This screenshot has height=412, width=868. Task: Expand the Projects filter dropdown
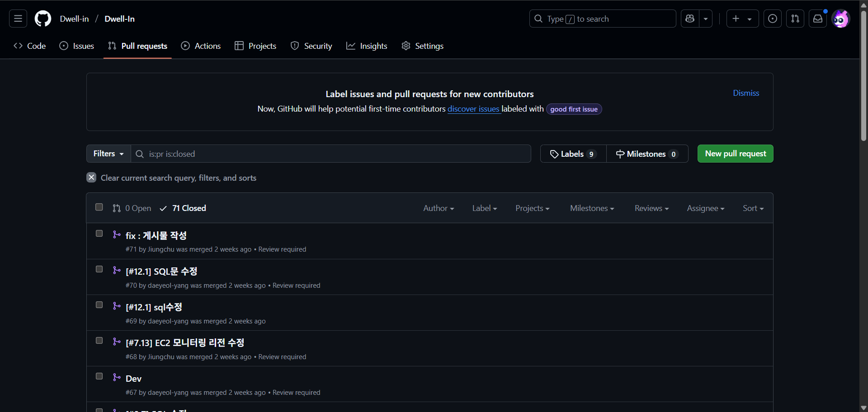click(533, 208)
